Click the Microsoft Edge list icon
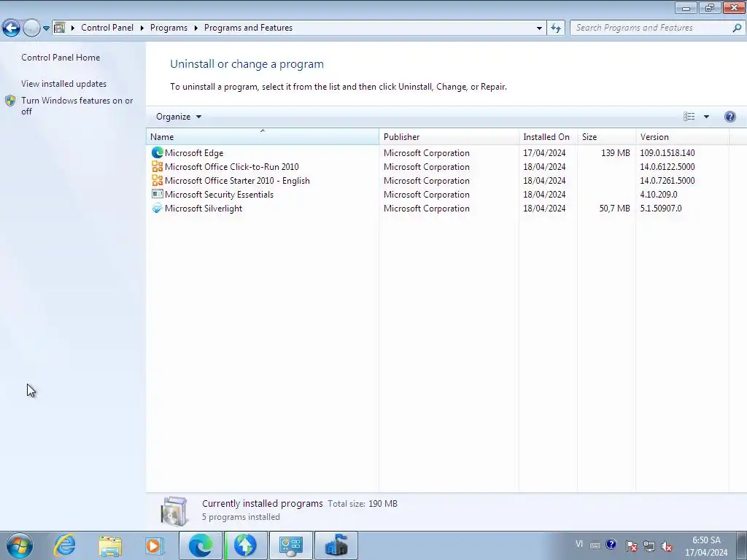Viewport: 747px width, 560px height. tap(158, 152)
